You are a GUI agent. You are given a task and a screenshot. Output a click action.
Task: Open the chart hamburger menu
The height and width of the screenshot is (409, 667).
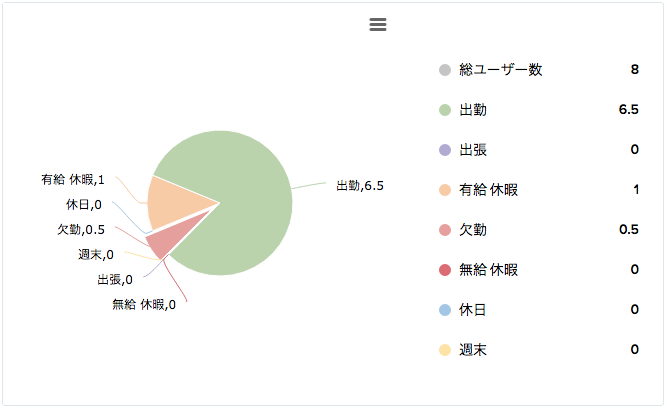[378, 25]
